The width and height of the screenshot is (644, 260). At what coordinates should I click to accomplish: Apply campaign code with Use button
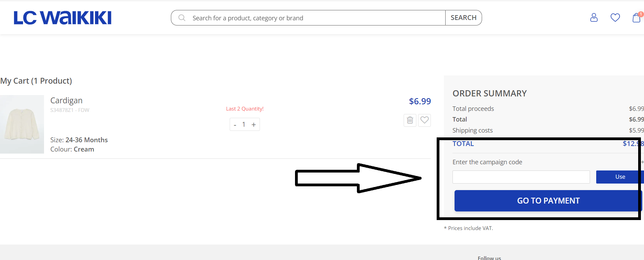tap(620, 177)
